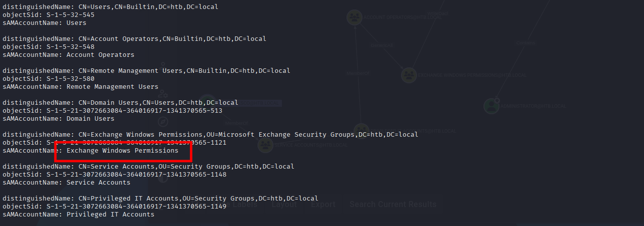Click the sAMAccountName Privileged IT Accounts text
This screenshot has height=226, width=644.
(x=110, y=214)
